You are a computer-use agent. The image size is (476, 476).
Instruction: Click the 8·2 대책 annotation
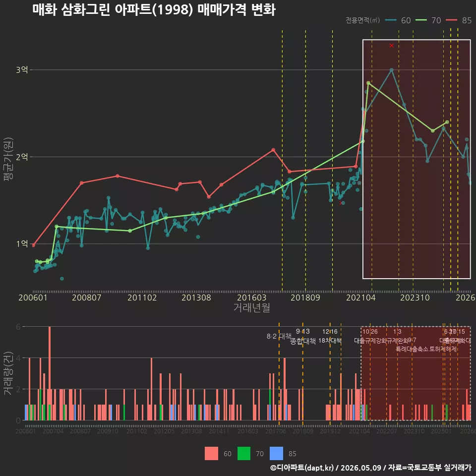click(279, 336)
